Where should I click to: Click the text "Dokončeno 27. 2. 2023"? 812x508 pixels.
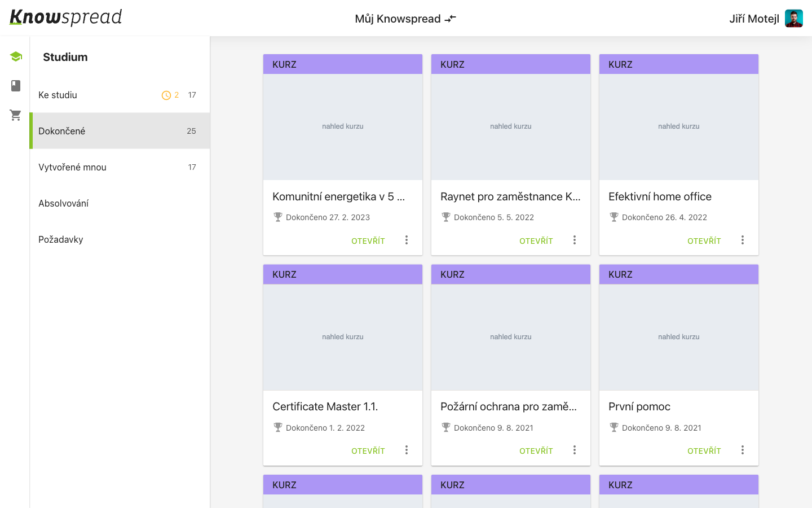(328, 217)
